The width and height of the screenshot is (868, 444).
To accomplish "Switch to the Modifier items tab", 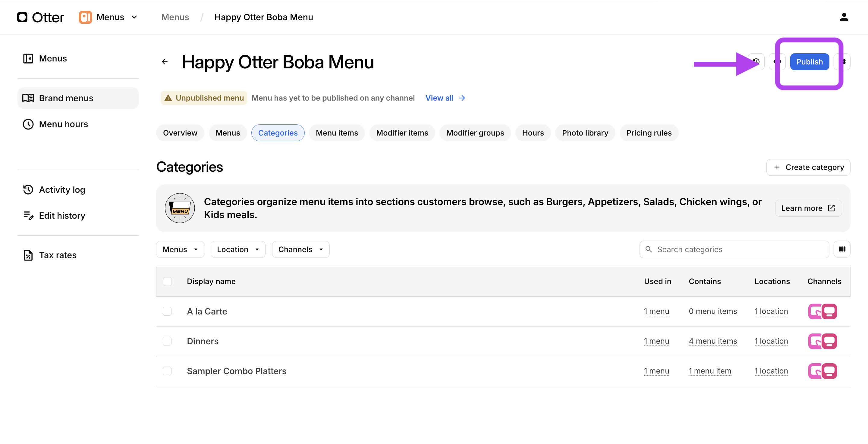I will pos(402,133).
